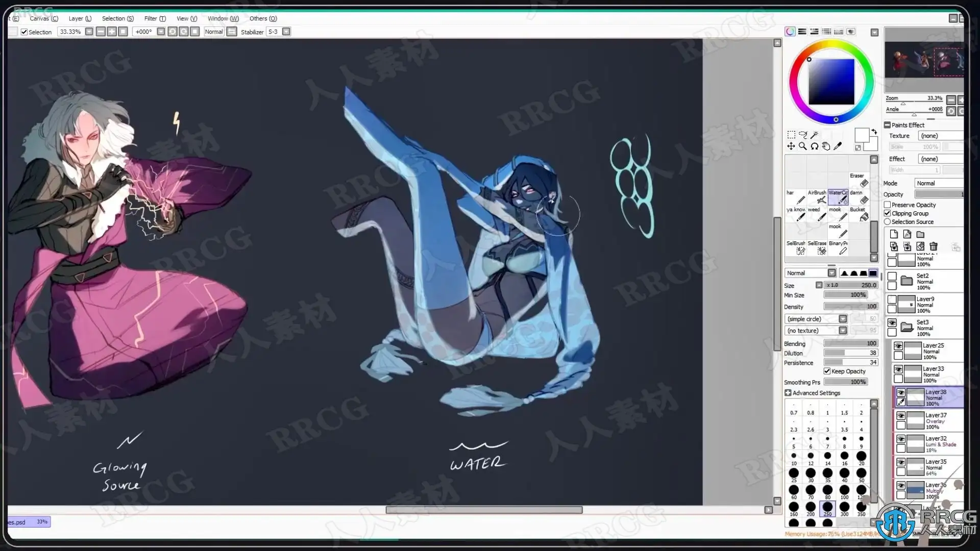Viewport: 980px width, 551px height.
Task: Select the Magic Wand tool
Action: point(815,135)
